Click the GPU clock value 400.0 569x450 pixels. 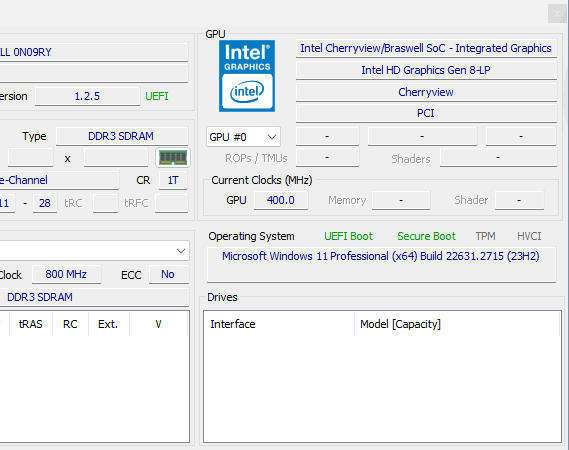pos(281,200)
